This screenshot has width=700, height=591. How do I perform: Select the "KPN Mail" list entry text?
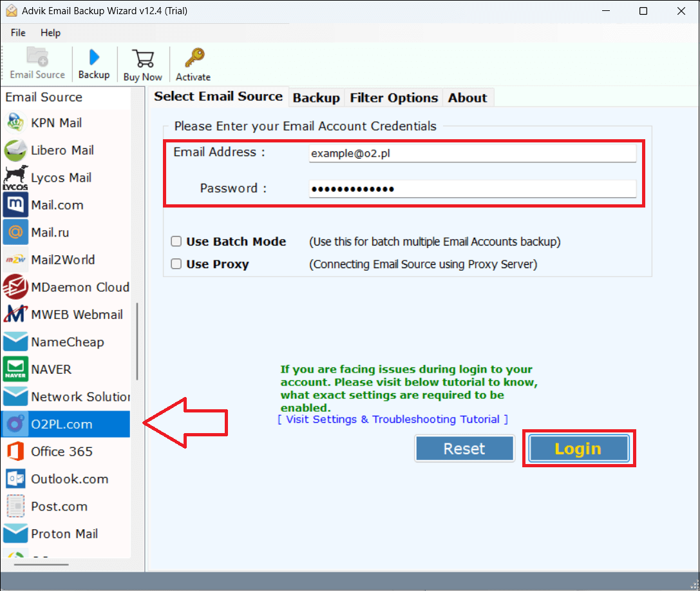(x=56, y=123)
